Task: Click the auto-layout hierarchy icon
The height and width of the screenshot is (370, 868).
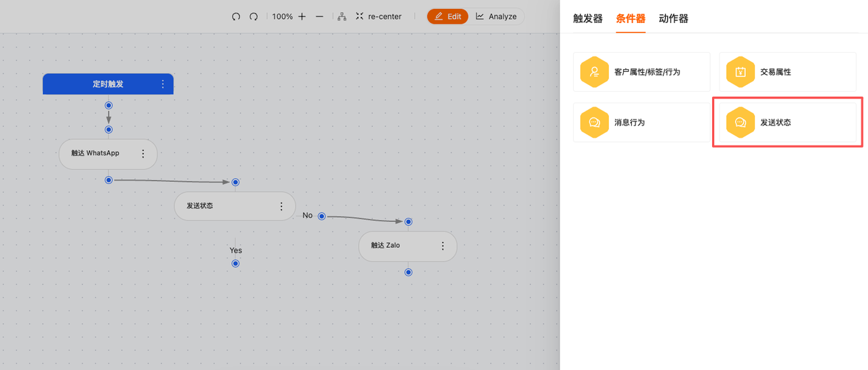Action: click(x=342, y=16)
